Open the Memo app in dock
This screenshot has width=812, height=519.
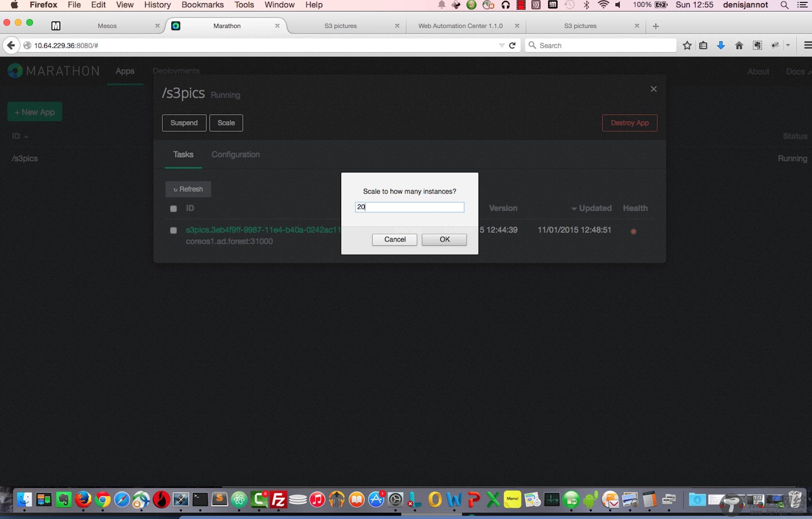tap(513, 499)
